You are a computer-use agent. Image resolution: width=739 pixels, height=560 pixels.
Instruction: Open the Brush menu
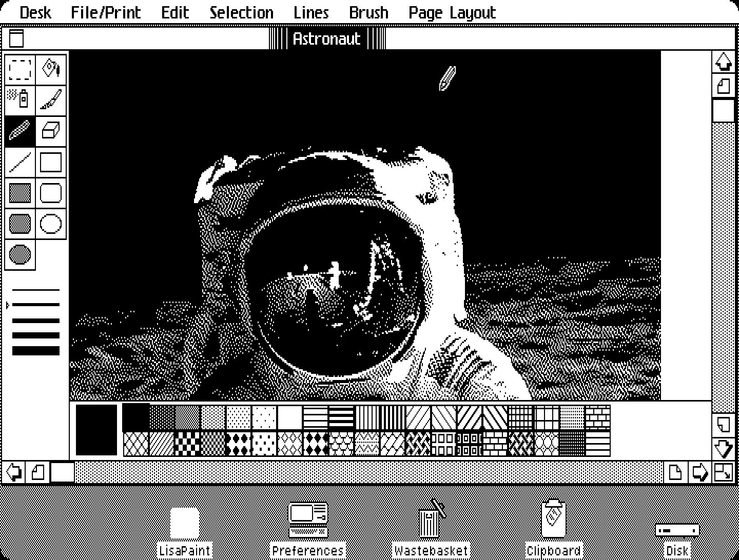368,12
